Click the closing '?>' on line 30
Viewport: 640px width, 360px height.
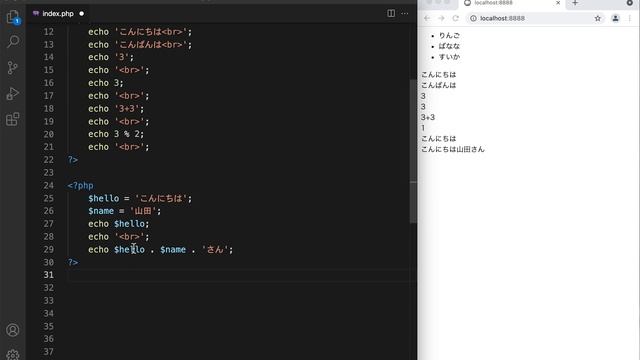(73, 262)
